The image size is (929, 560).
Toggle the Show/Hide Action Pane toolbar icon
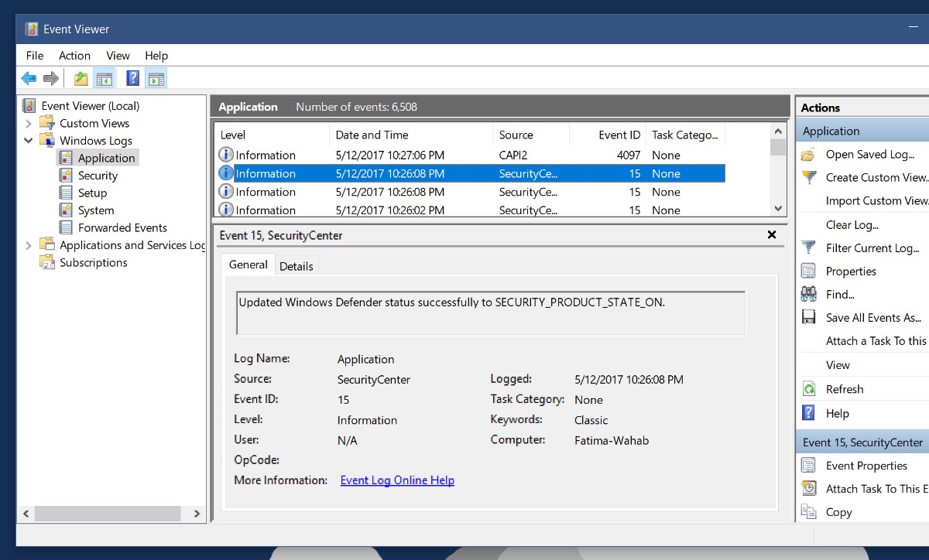click(x=156, y=78)
